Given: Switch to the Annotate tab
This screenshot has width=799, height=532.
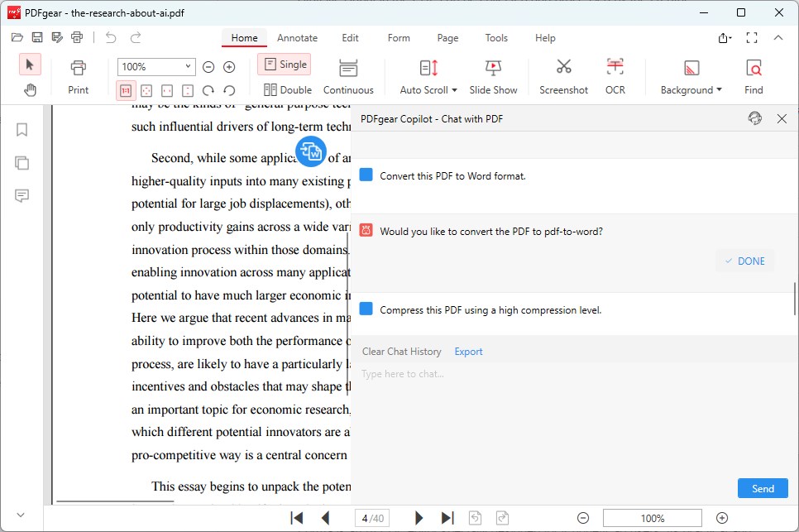Looking at the screenshot, I should 297,38.
